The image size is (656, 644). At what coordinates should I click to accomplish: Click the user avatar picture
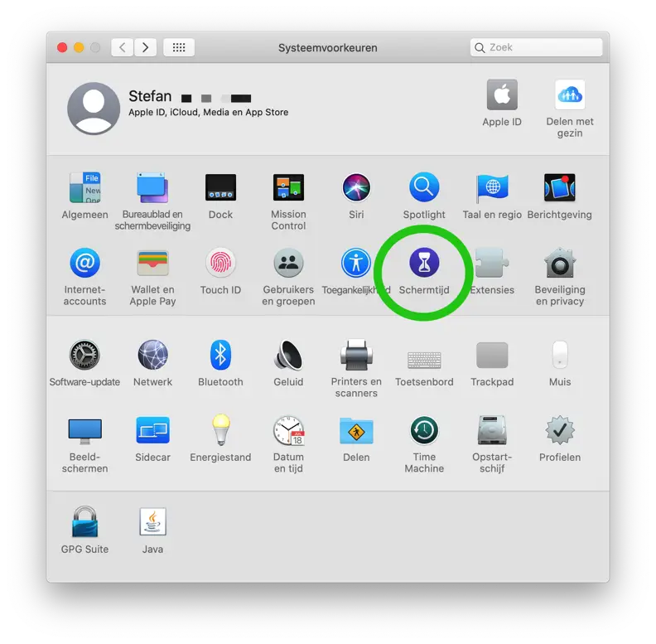click(94, 108)
